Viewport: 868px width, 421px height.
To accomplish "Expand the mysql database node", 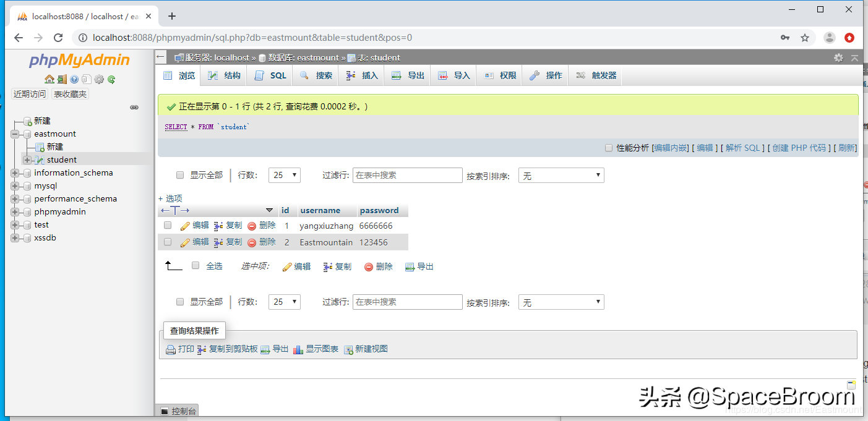I will point(14,185).
